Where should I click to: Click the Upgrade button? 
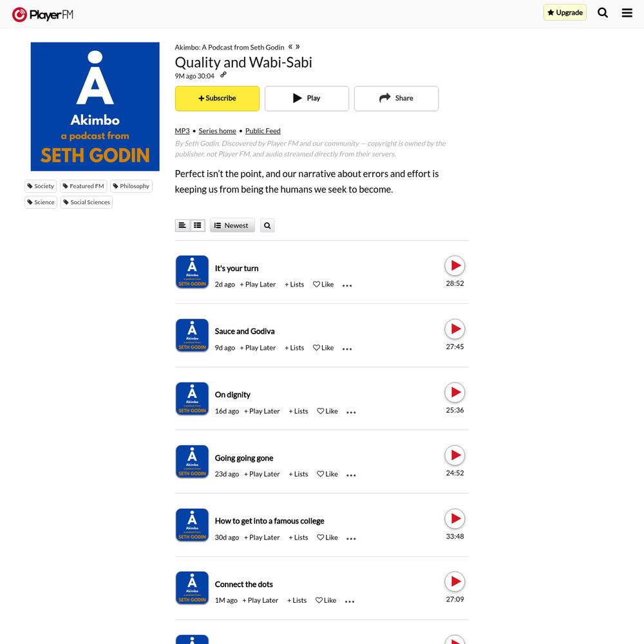click(x=565, y=12)
